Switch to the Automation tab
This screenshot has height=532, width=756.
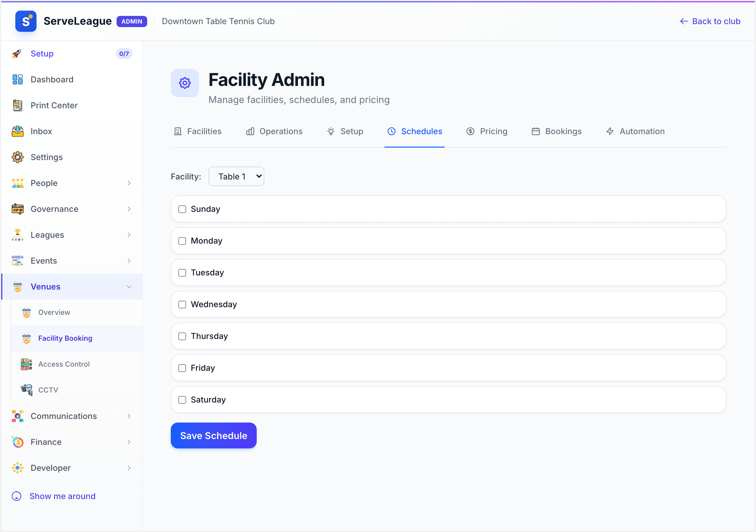[x=635, y=131]
